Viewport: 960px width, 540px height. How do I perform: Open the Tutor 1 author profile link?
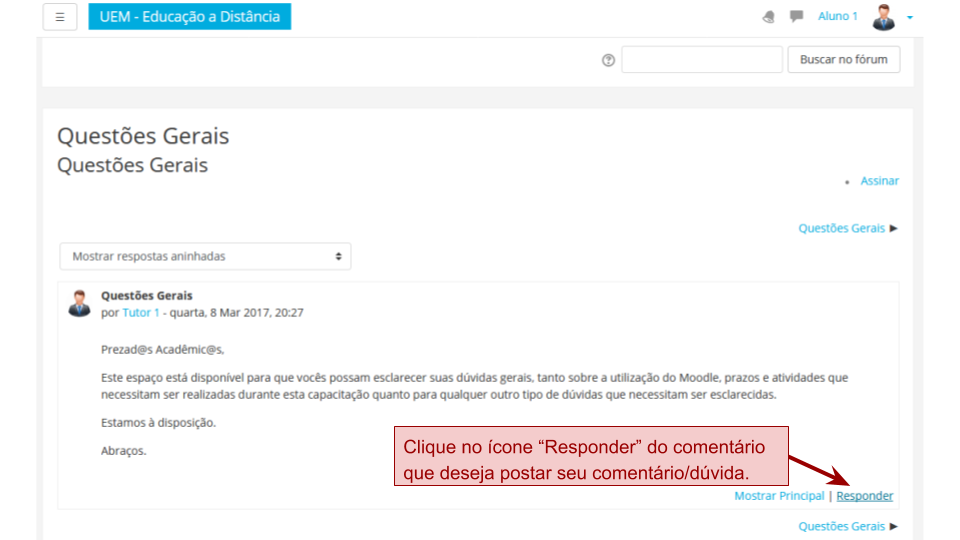(140, 313)
